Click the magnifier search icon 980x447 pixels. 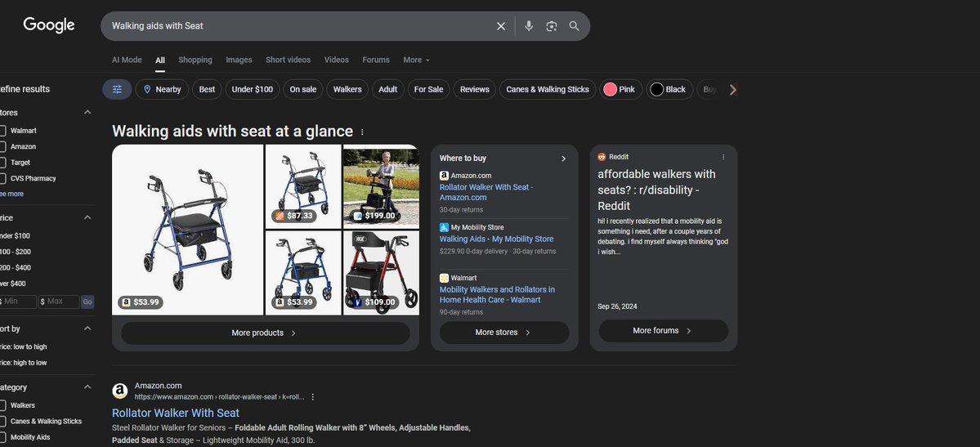pos(574,26)
